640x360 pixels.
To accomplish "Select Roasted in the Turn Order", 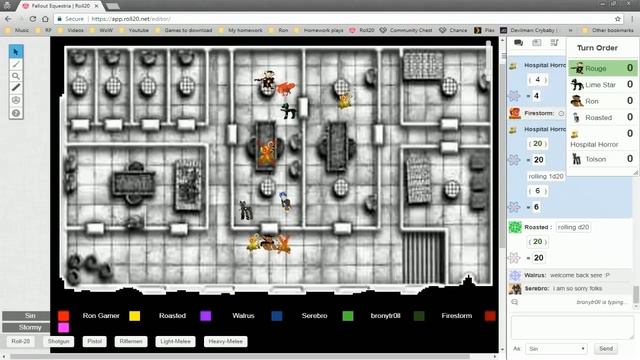I will (602, 118).
